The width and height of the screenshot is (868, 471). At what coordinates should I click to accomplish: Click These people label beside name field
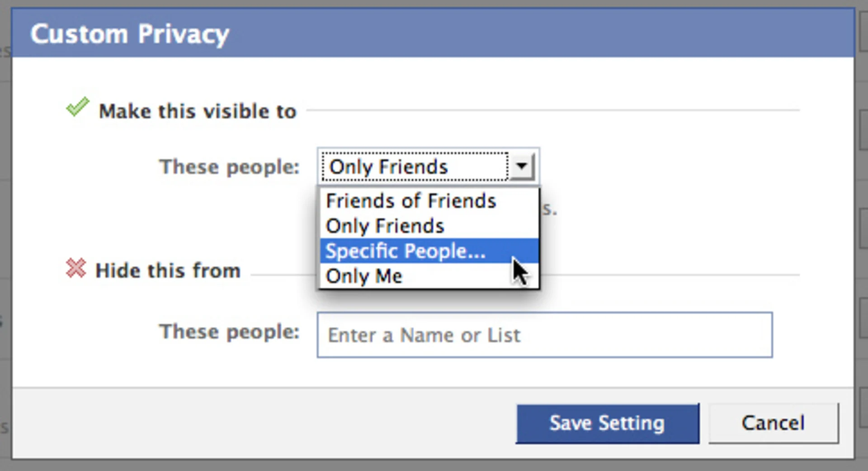(x=229, y=332)
